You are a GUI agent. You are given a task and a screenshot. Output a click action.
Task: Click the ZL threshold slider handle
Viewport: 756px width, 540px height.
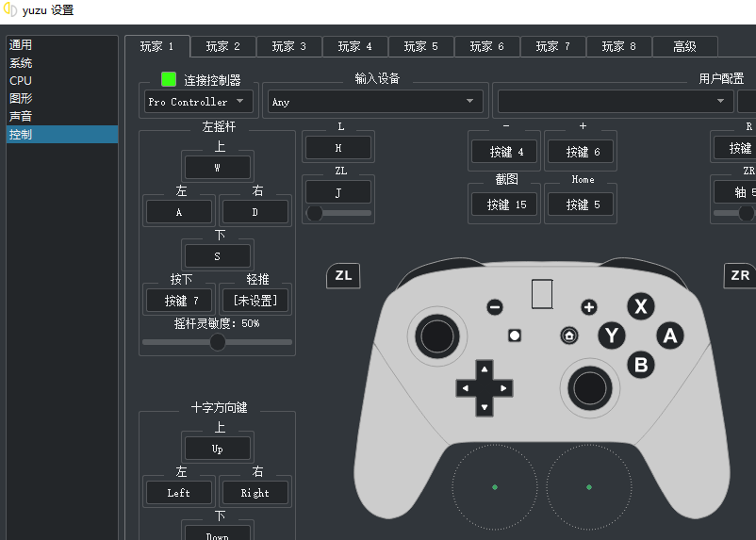(x=315, y=213)
